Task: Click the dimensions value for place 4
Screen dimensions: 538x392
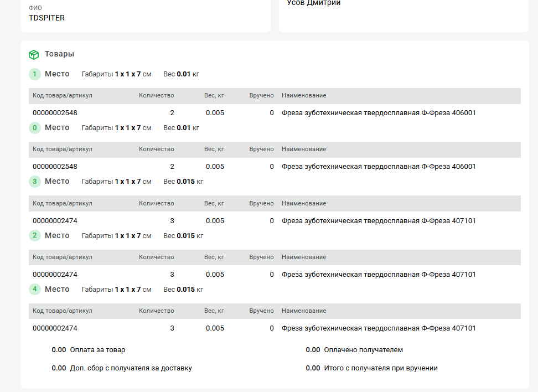Action: (128, 290)
